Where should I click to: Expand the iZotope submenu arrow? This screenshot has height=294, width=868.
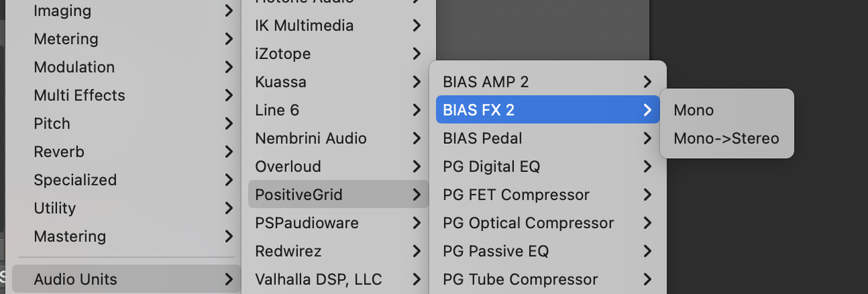[416, 54]
